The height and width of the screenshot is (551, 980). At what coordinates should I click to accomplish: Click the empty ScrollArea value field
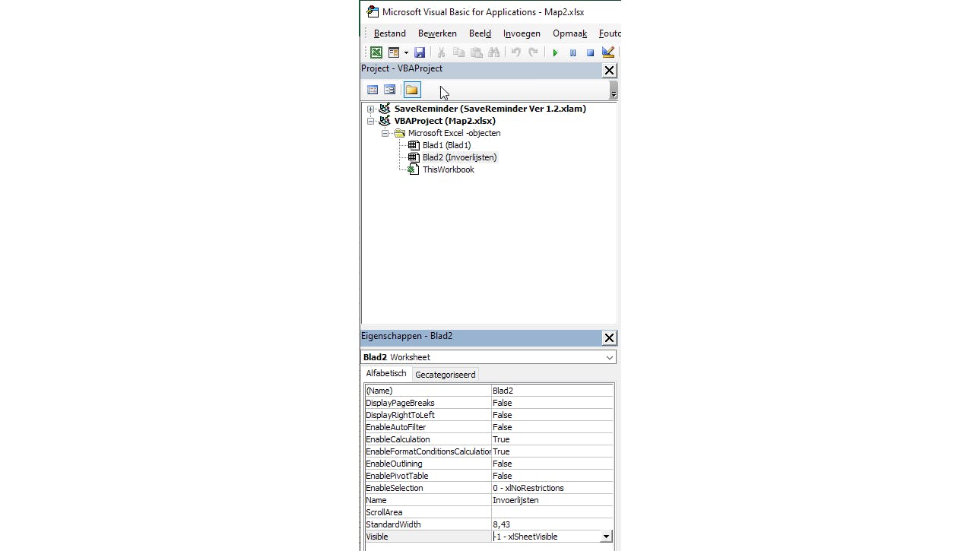pyautogui.click(x=552, y=512)
